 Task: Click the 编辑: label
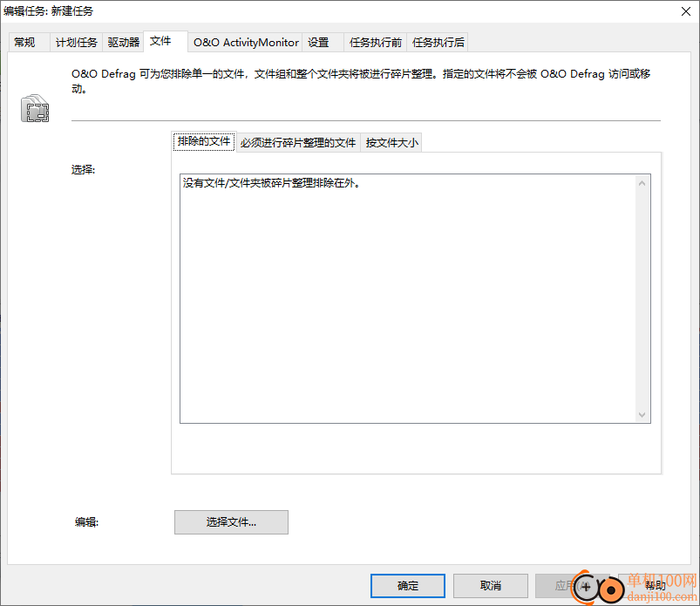tap(86, 522)
